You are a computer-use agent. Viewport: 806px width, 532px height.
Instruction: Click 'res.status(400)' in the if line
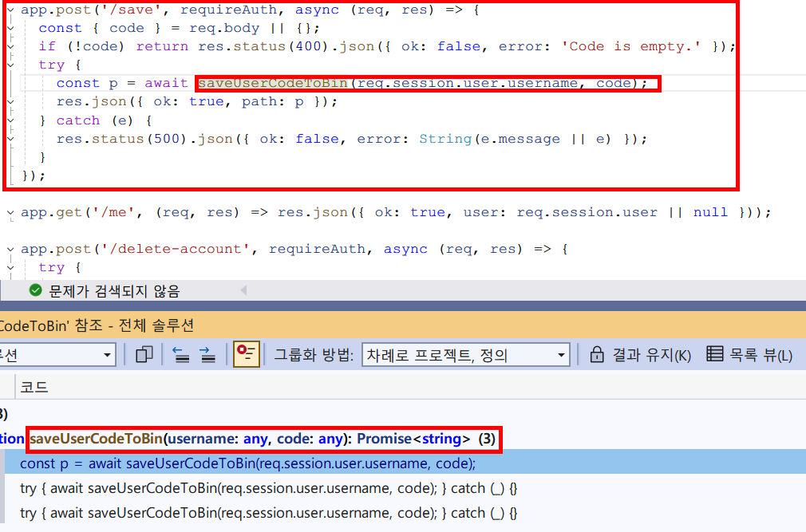pos(263,47)
